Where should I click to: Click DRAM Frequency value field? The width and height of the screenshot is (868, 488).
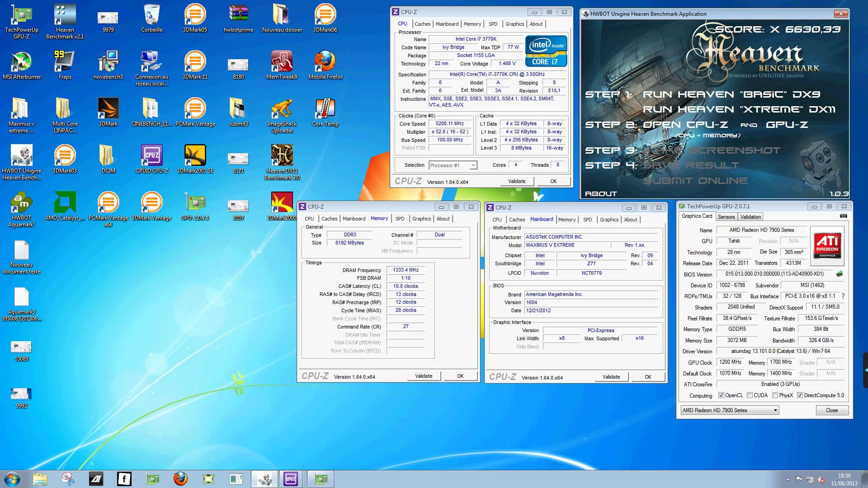click(x=406, y=270)
